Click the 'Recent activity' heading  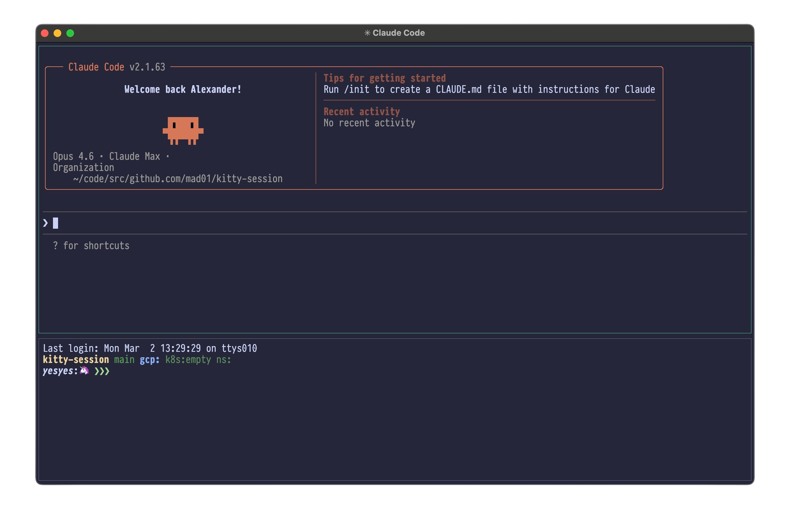point(361,112)
